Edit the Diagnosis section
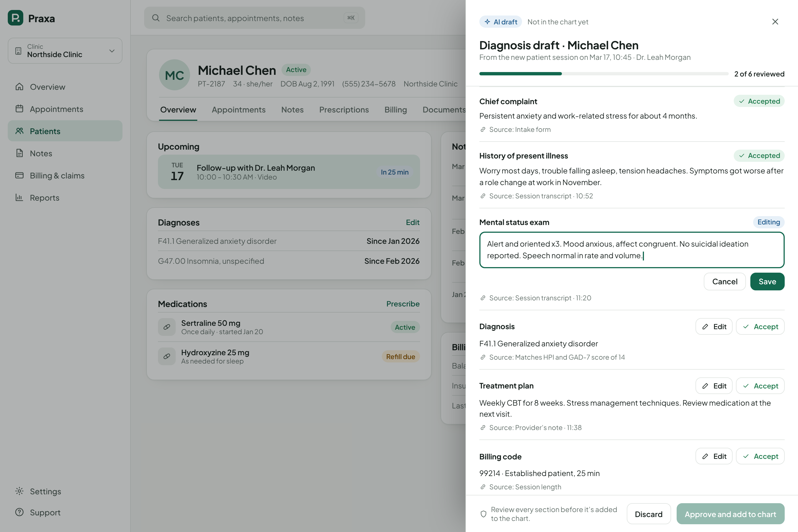The height and width of the screenshot is (532, 798). (x=714, y=327)
